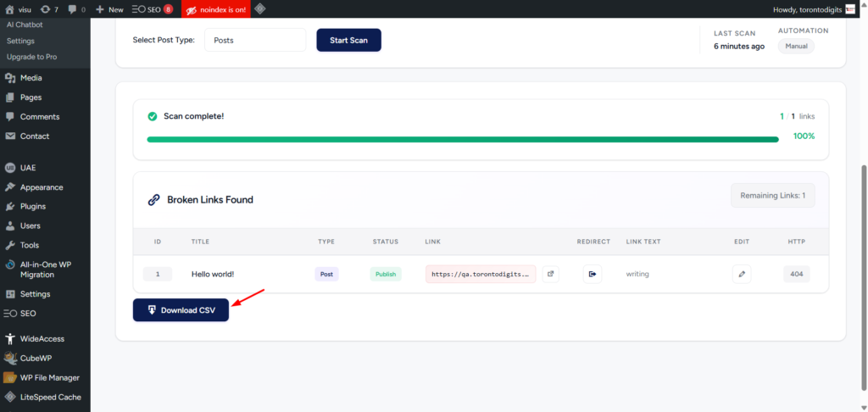Click the diamond icon in admin bar
The image size is (868, 412).
pos(259,9)
